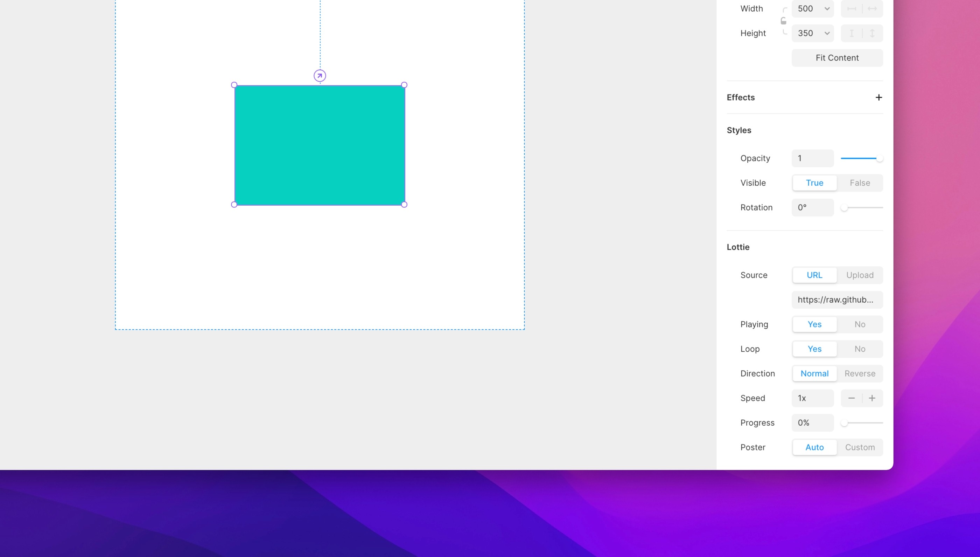The image size is (980, 557).
Task: Click the Lottie URL input field
Action: [x=837, y=300]
